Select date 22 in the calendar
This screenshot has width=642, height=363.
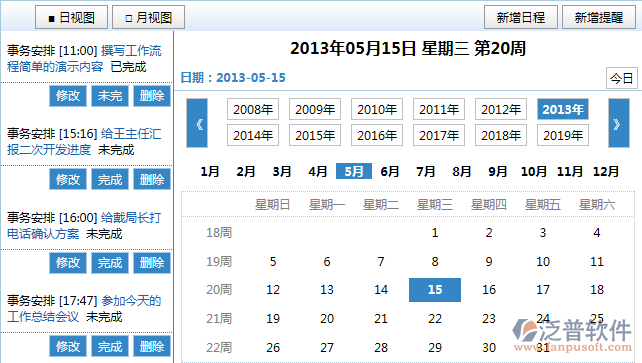click(x=435, y=318)
